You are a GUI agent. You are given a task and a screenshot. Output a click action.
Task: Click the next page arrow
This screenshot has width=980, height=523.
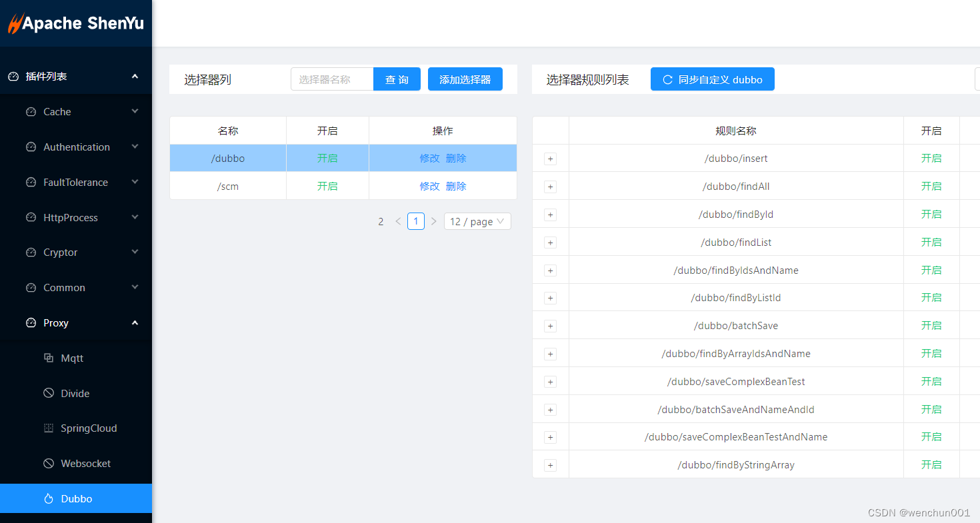point(434,221)
